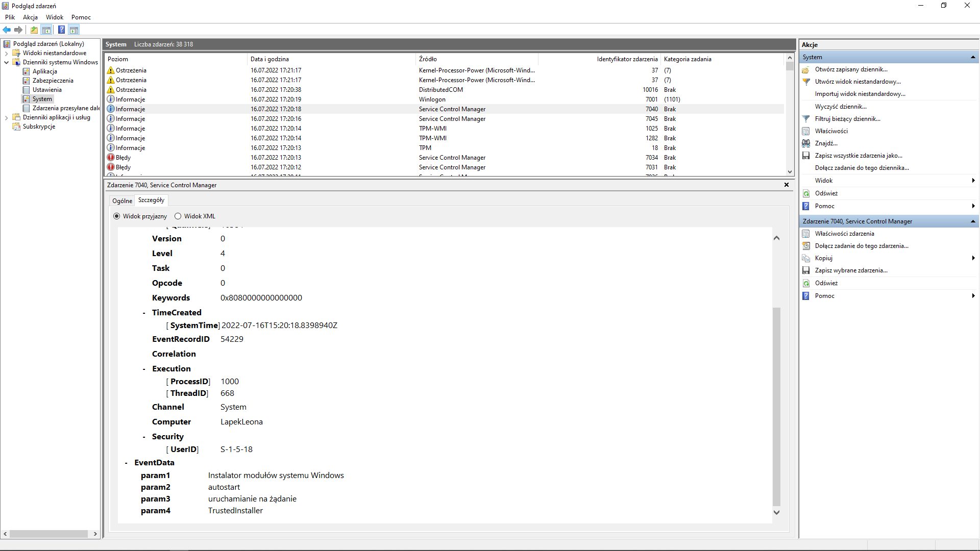Open the Plik menu

pyautogui.click(x=10, y=17)
